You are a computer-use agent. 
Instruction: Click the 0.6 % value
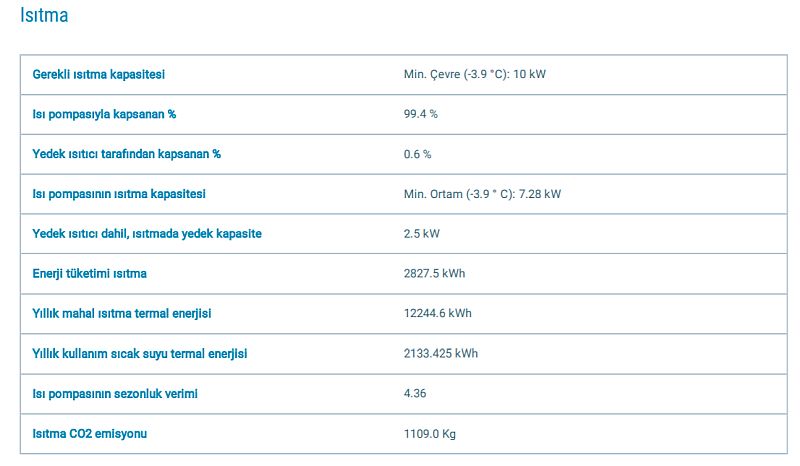(x=417, y=154)
